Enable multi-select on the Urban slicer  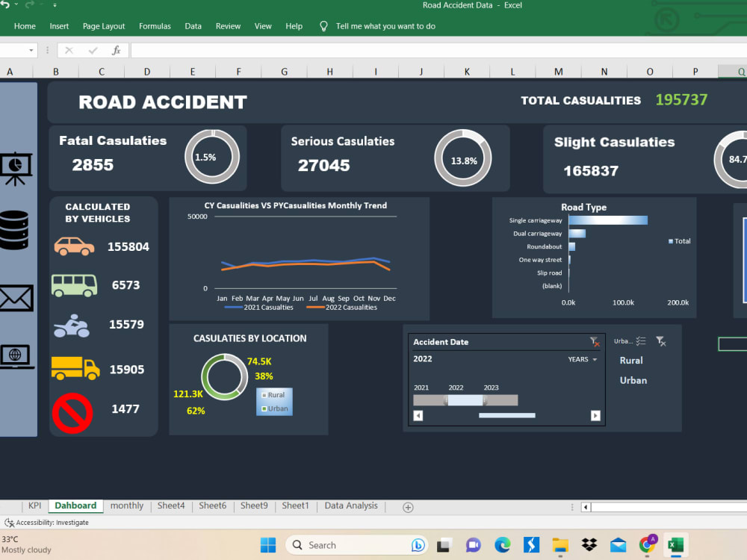641,340
